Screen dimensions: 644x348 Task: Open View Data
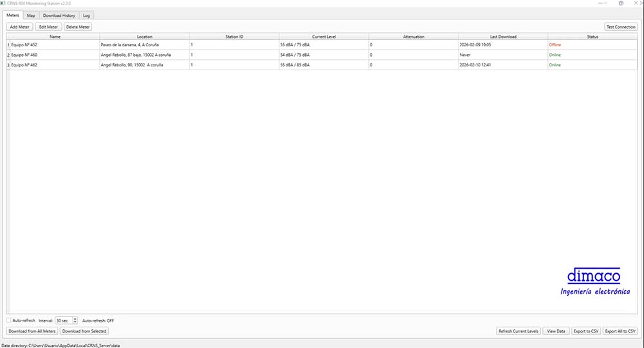click(x=556, y=331)
